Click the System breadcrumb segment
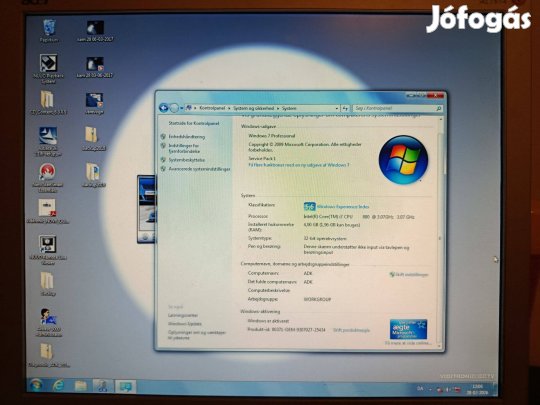540x405 pixels. coord(289,108)
